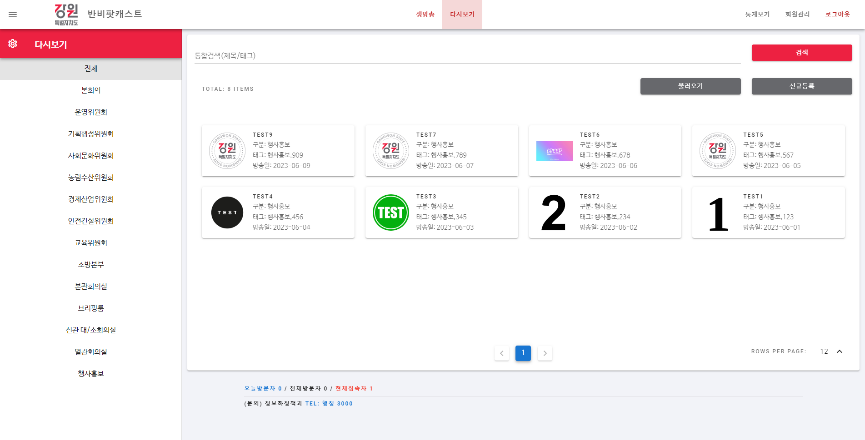Viewport: 865px width, 440px height.
Task: Select 본회의 category in sidebar
Action: tap(90, 90)
